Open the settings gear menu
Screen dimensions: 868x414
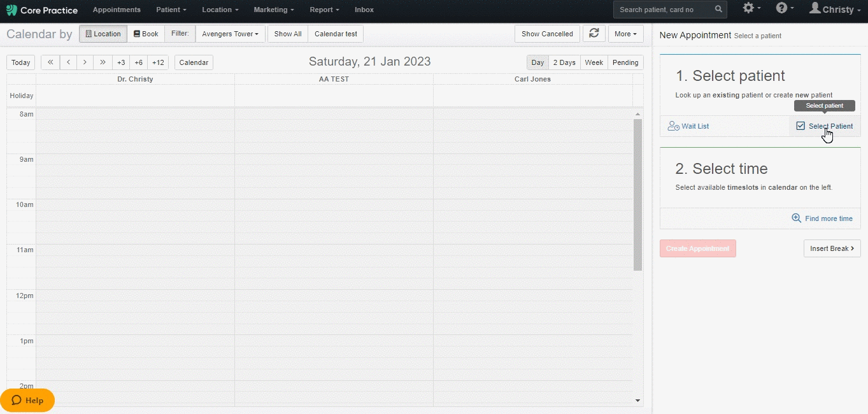coord(751,8)
